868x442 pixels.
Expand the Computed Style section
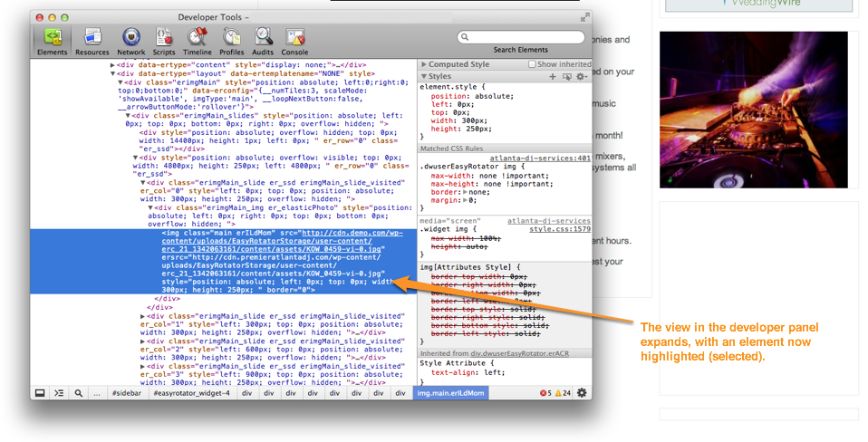pos(424,65)
